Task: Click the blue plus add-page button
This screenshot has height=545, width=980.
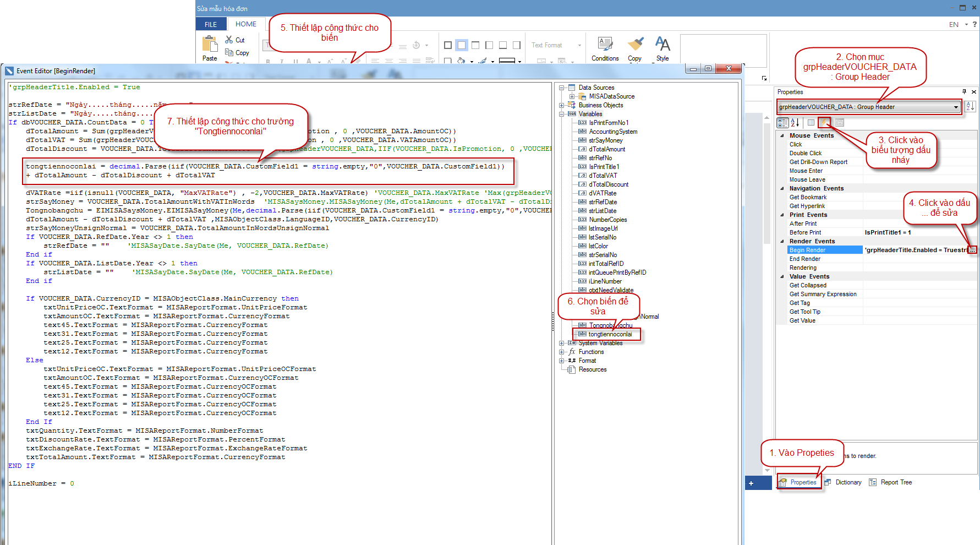Action: pyautogui.click(x=751, y=483)
